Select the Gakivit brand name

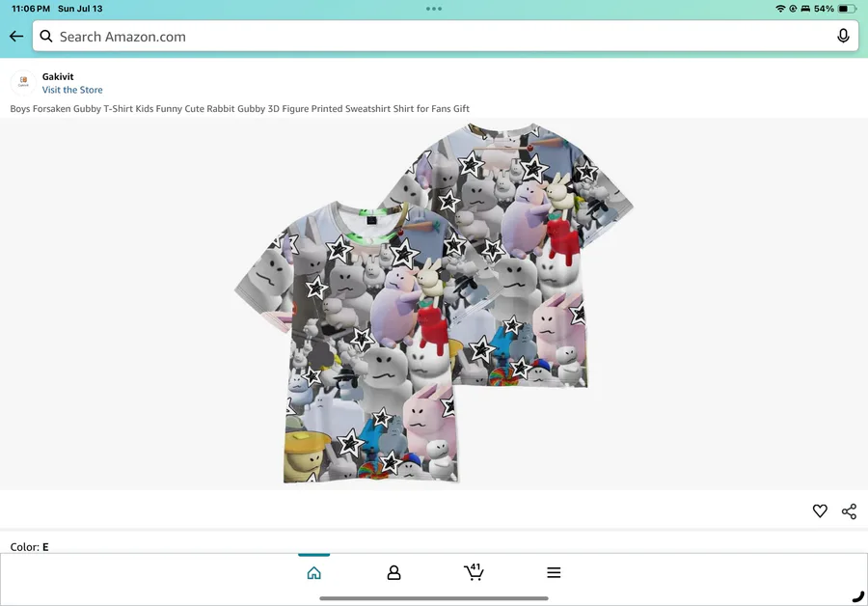click(58, 76)
